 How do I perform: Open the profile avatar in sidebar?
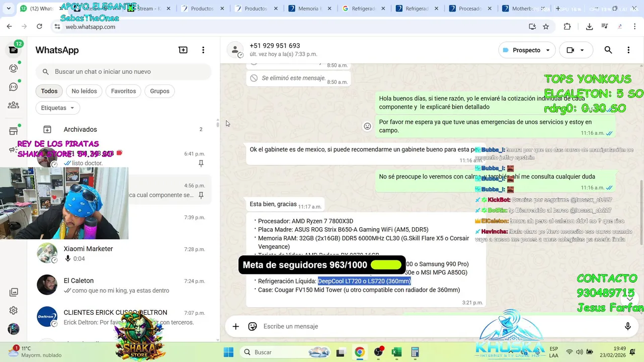point(14,329)
